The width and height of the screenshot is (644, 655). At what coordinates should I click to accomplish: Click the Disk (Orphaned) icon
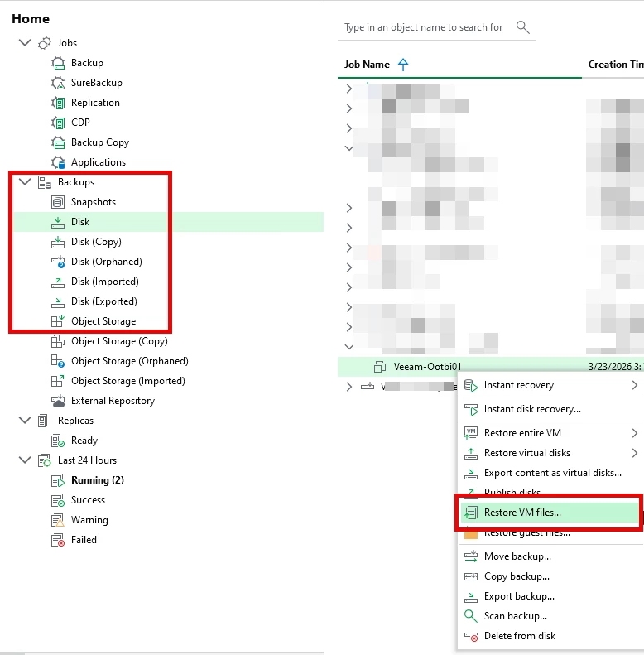(x=58, y=262)
